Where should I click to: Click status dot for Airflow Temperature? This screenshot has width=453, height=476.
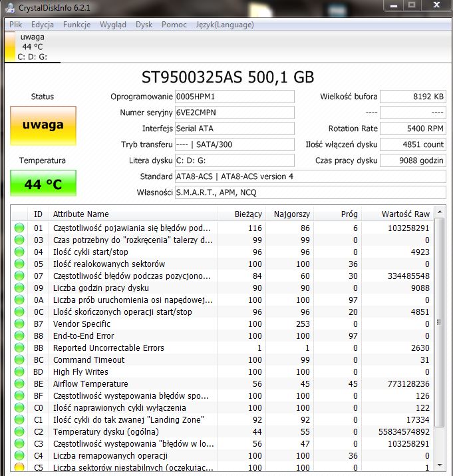pos(19,383)
